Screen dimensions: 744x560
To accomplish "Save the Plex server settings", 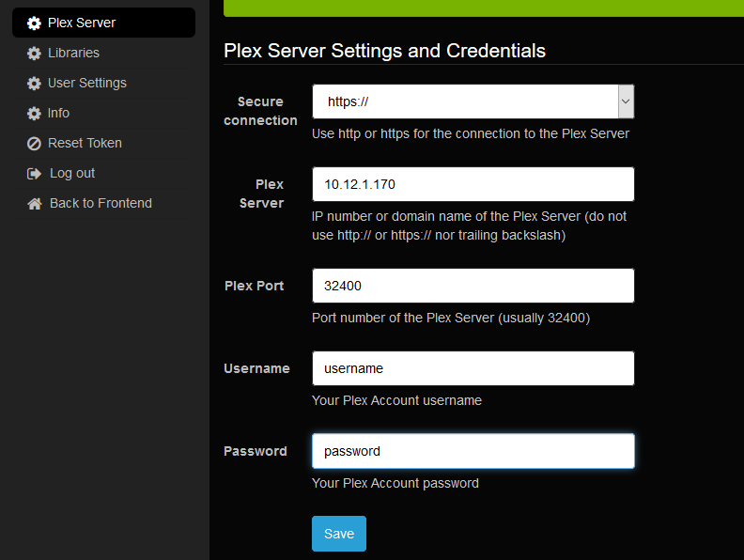I will [x=339, y=534].
